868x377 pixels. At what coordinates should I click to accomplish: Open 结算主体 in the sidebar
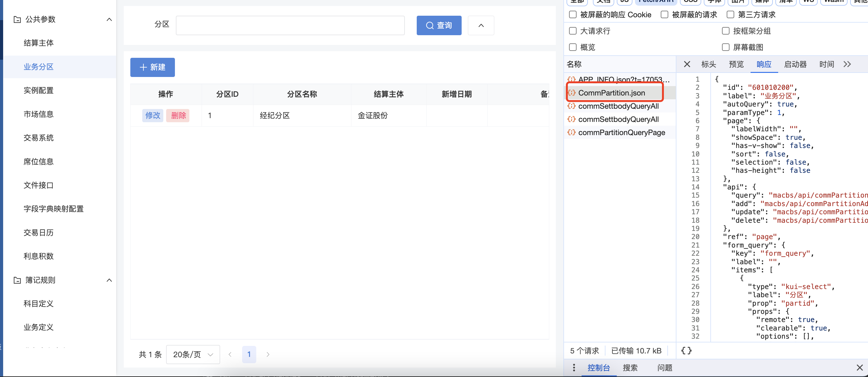(38, 43)
